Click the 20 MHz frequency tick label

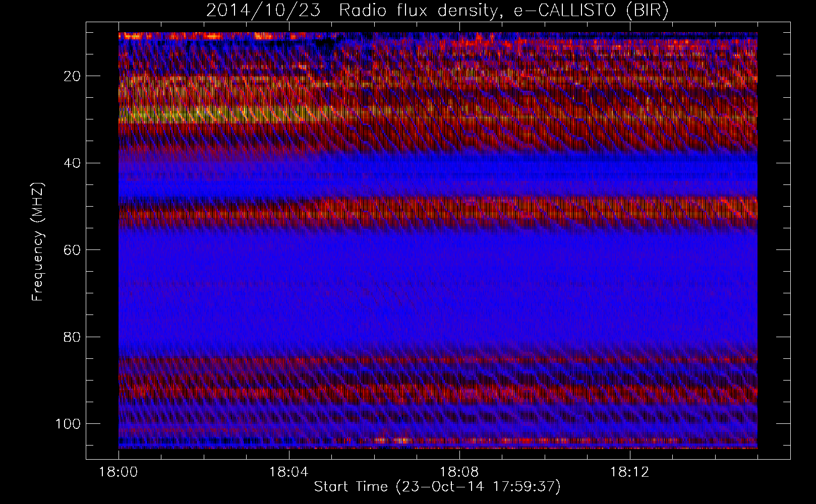pyautogui.click(x=73, y=76)
